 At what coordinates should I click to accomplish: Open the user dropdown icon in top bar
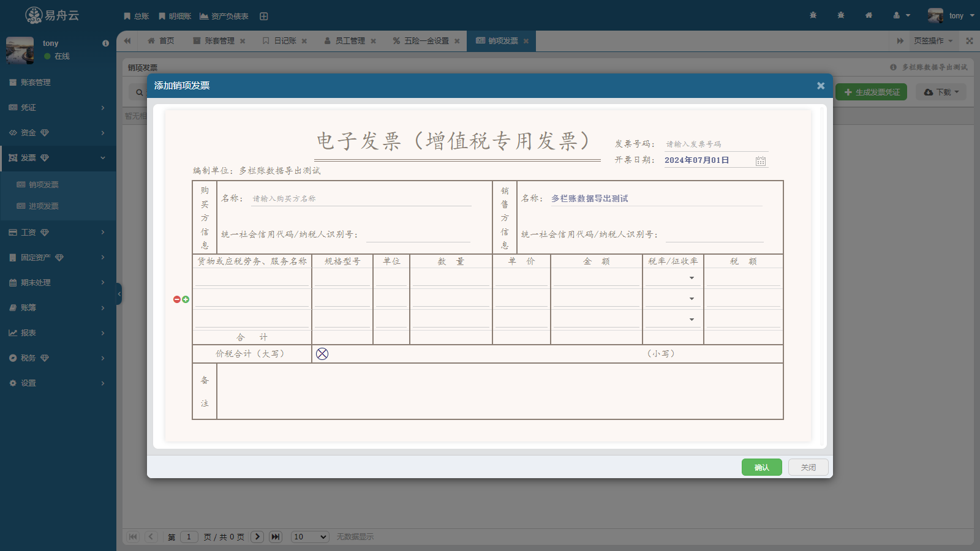click(x=902, y=15)
